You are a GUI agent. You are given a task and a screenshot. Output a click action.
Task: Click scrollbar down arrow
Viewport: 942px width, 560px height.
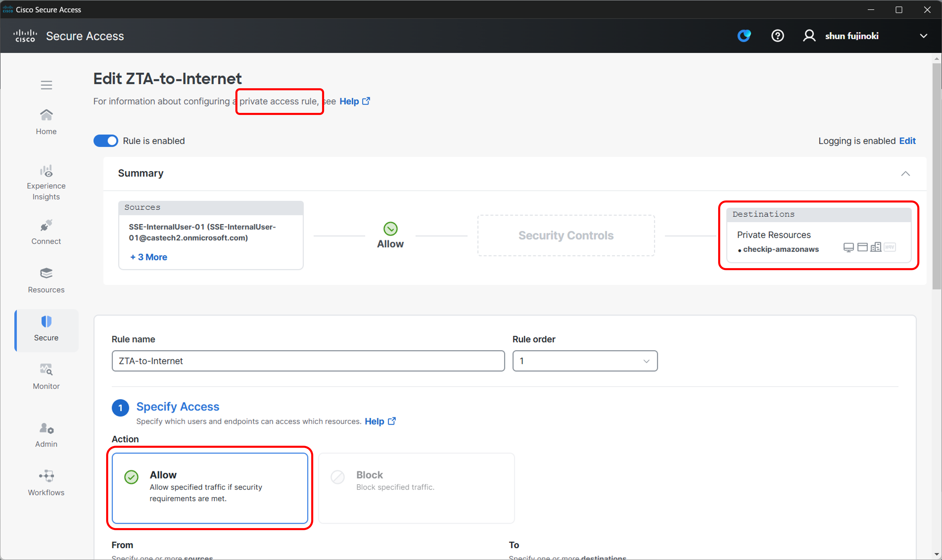pos(936,554)
